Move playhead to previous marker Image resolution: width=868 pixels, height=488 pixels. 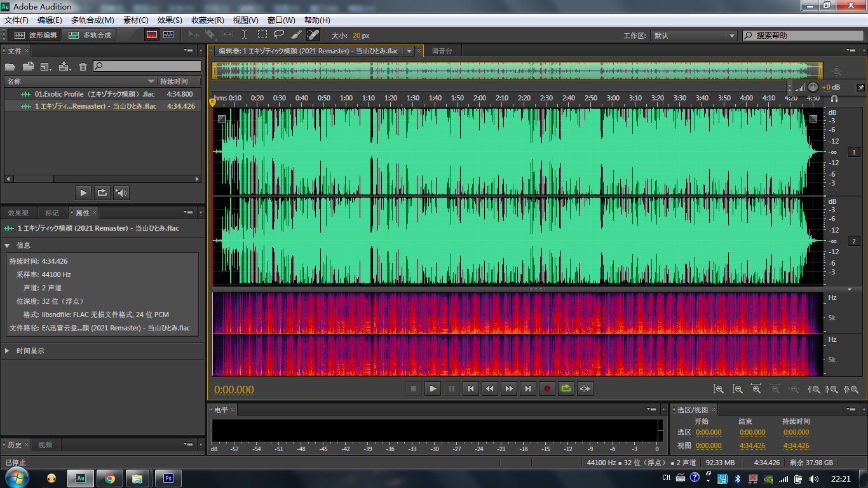(x=471, y=388)
